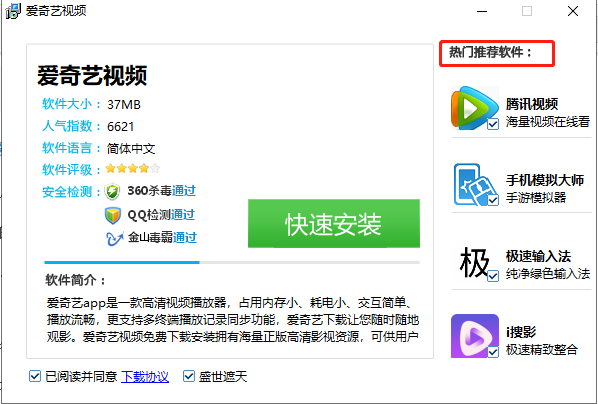Click the 6621 popularity value
This screenshot has height=404, width=598.
coord(121,127)
